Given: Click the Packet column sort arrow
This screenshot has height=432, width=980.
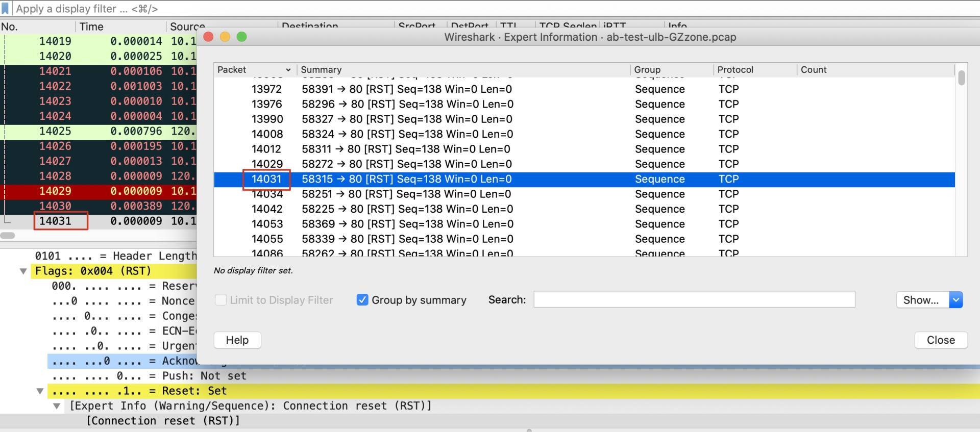Looking at the screenshot, I should (288, 70).
